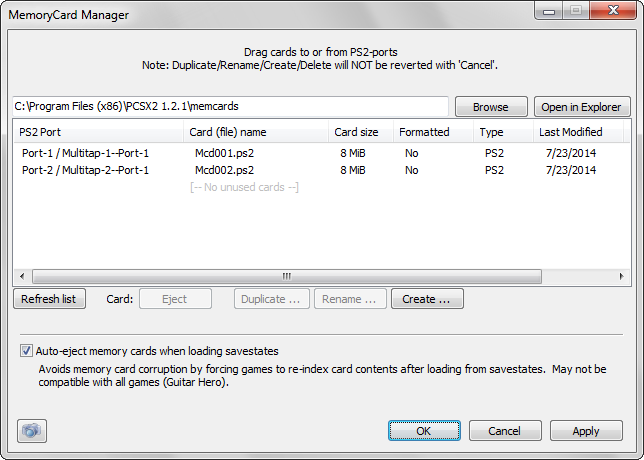
Task: Click 8 MiB size of Mcd001.ps2
Action: tap(352, 153)
